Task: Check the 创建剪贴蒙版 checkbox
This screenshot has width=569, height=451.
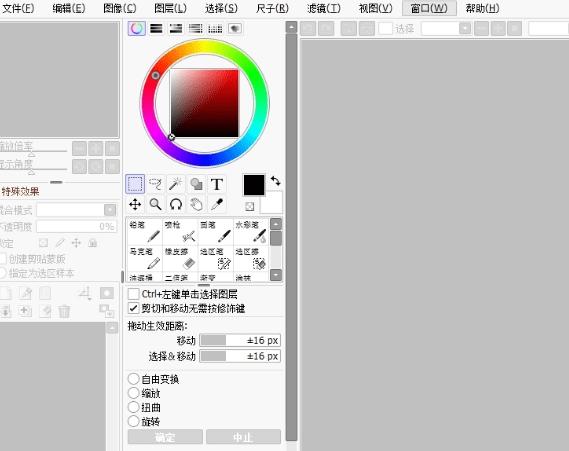Action: tap(3, 259)
